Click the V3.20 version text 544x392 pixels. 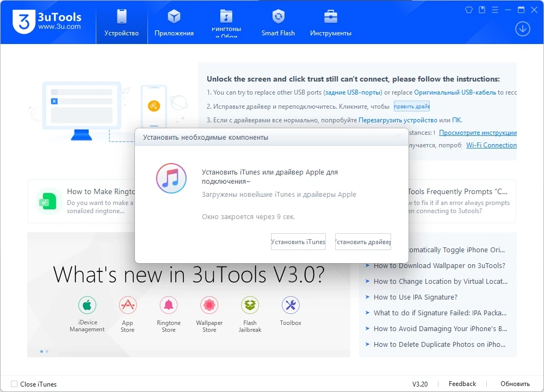tap(420, 384)
